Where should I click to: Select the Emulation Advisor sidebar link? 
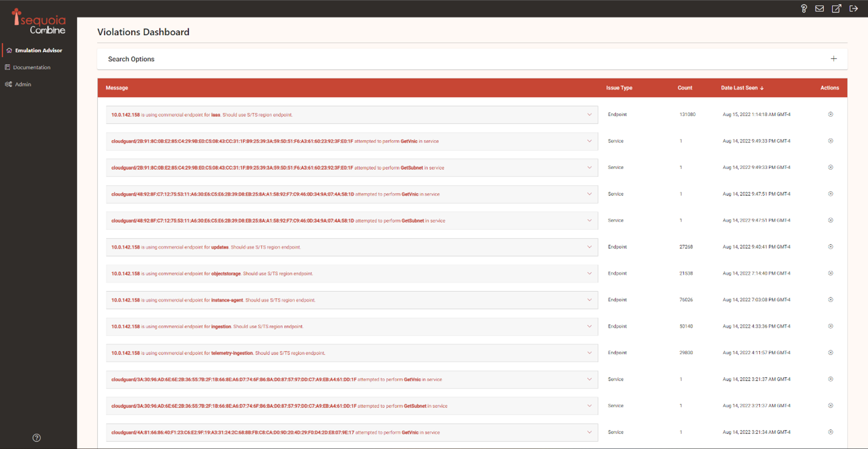point(39,50)
